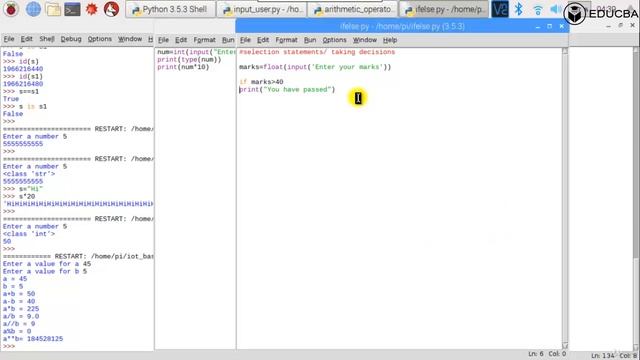Click 'a/b = 9.0' output in shell
The height and width of the screenshot is (360, 640).
(x=21, y=316)
